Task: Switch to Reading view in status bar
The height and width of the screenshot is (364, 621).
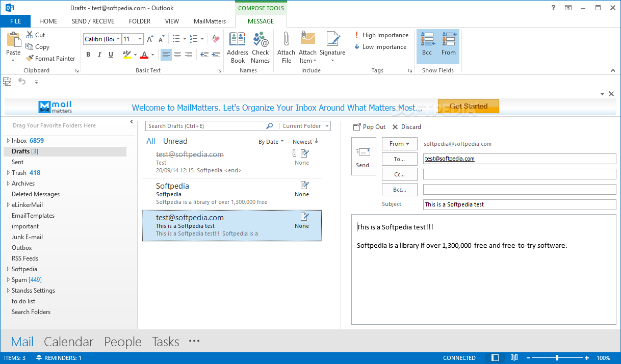Action: coord(514,358)
